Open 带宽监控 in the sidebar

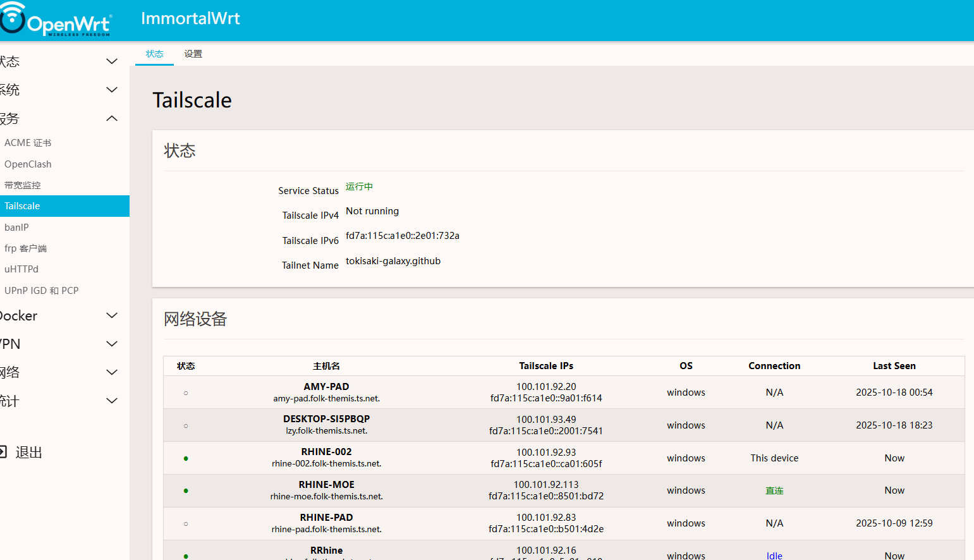[x=23, y=185]
